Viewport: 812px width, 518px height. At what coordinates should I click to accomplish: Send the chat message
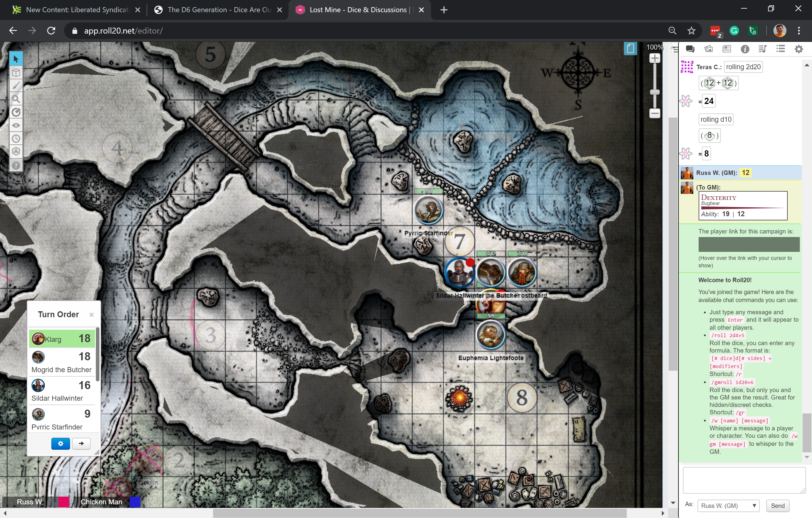[x=778, y=506]
